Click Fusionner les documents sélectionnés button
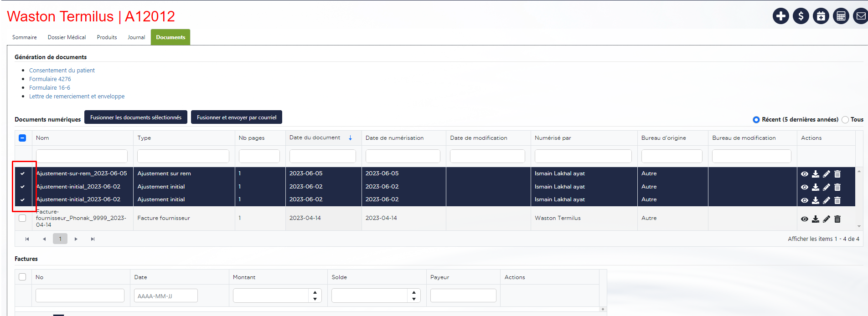Viewport: 868px width, 316px height. (136, 117)
